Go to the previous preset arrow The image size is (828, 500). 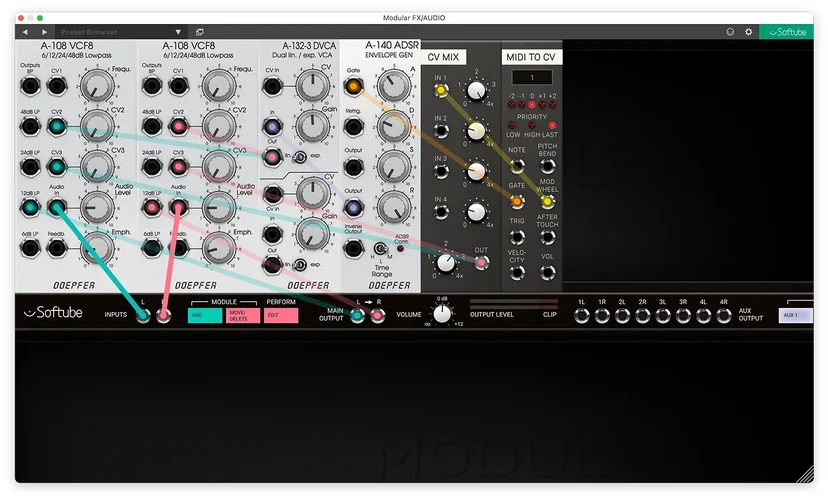tap(25, 32)
